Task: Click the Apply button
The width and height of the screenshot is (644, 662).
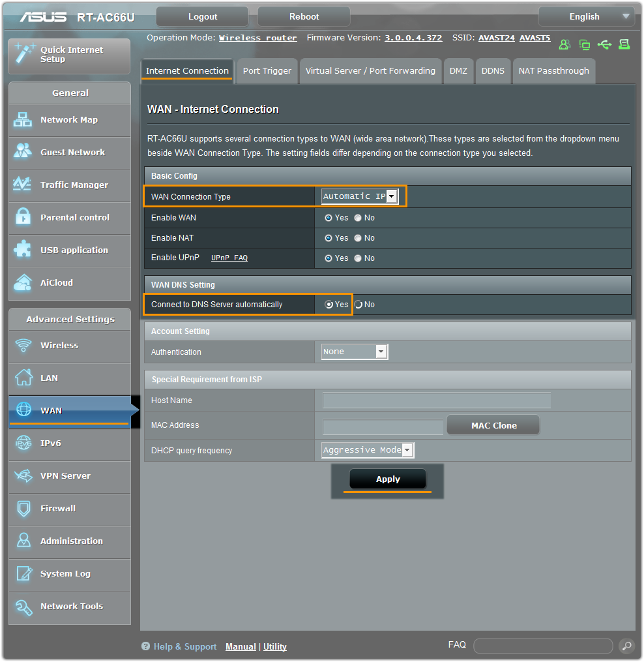Action: (x=388, y=479)
